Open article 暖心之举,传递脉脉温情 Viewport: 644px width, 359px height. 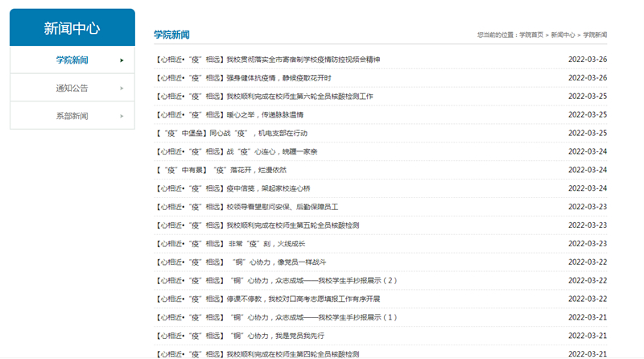[x=229, y=115]
